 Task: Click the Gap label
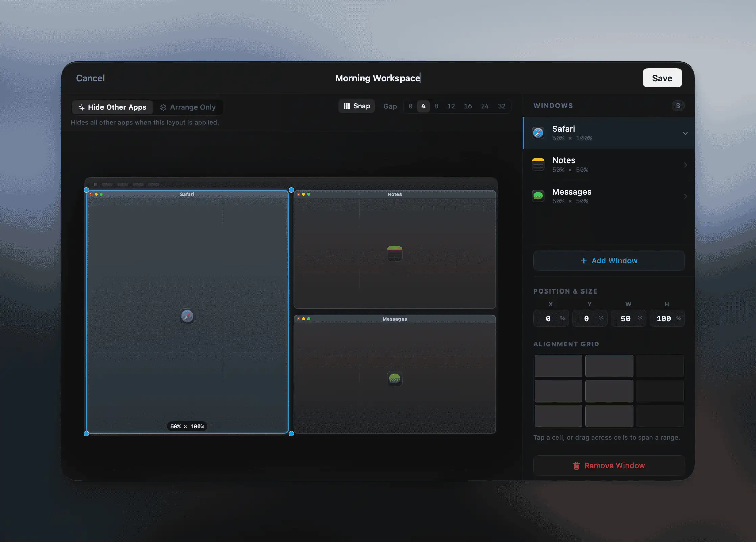[390, 106]
